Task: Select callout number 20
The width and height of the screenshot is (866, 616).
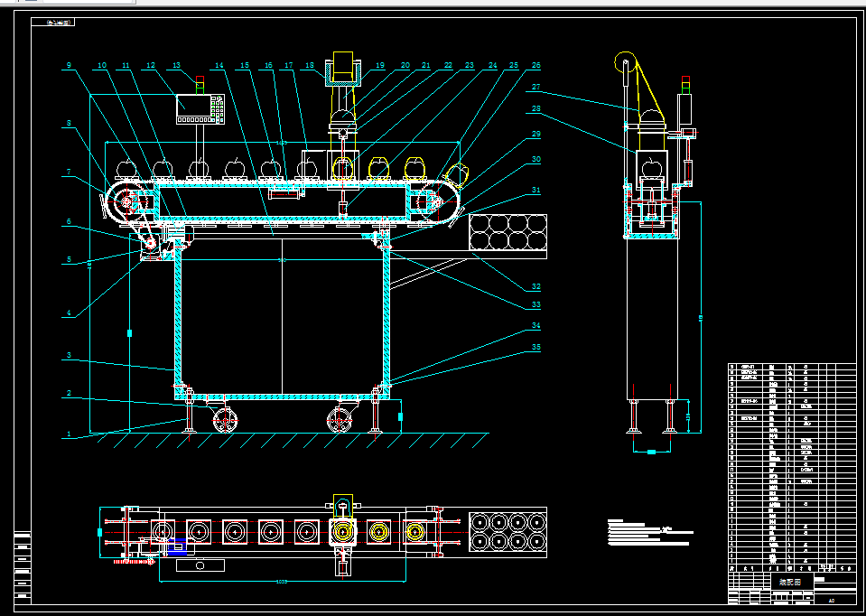Action: [405, 65]
